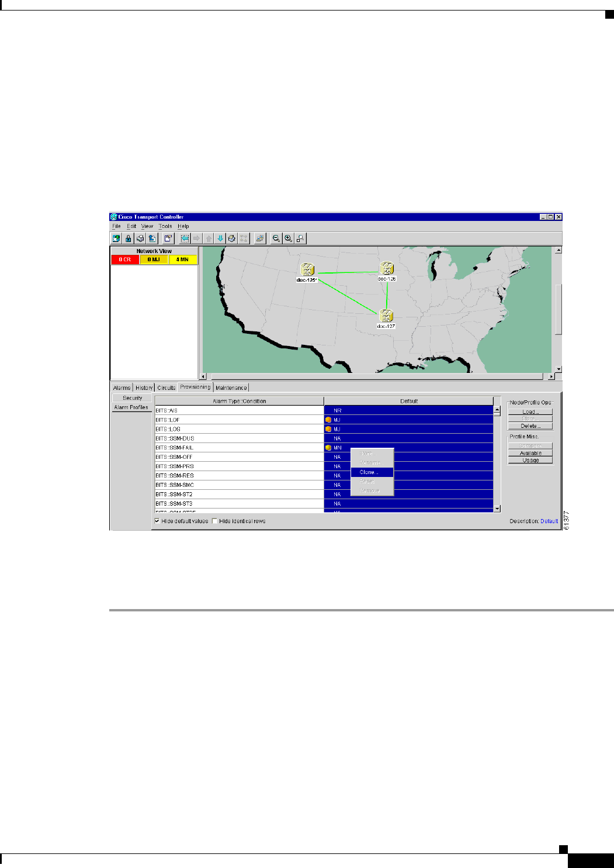Check Hide default values checkbox
614x868 pixels.
pos(157,521)
